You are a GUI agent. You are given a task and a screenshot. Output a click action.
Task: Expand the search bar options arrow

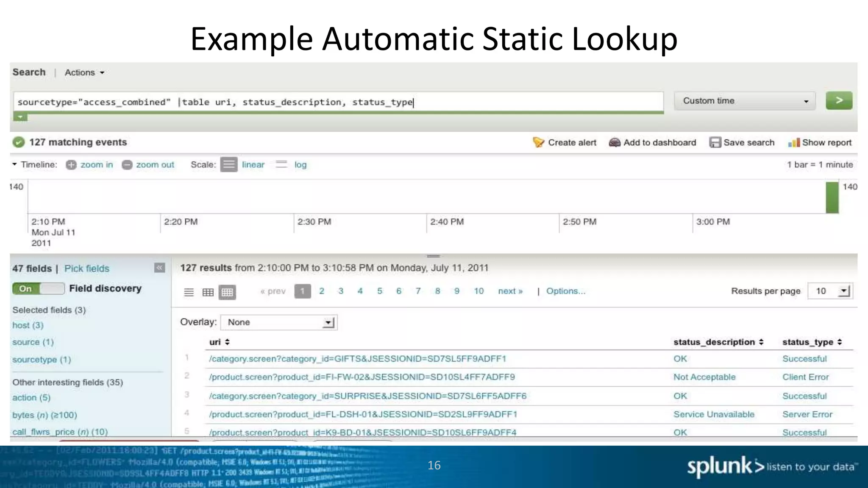point(20,117)
